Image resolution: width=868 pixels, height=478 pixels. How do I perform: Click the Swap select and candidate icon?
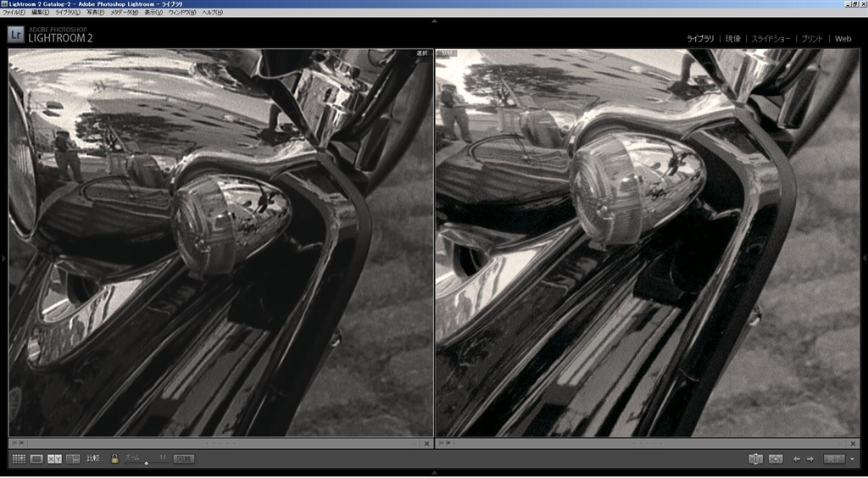[x=755, y=459]
